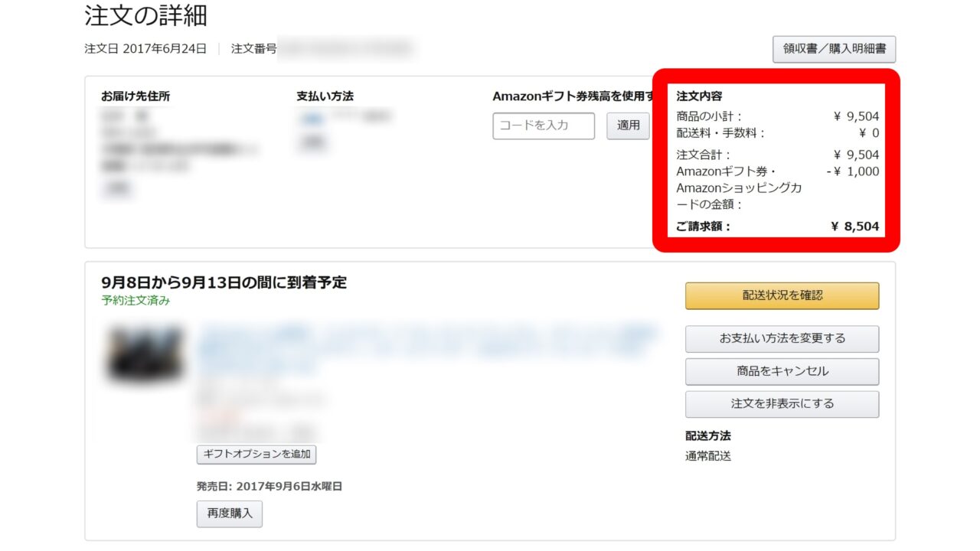Hide the order using 注文を非表示にする
980x551 pixels.
[x=782, y=403]
